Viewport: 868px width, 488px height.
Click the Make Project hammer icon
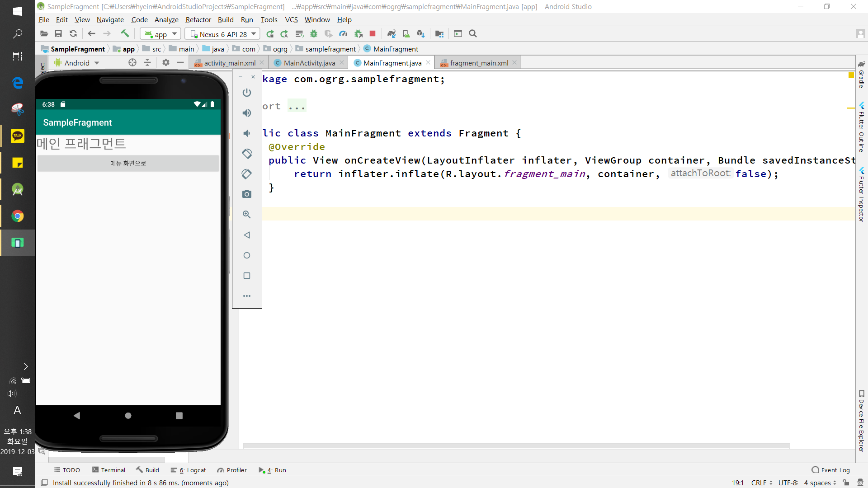coord(125,34)
